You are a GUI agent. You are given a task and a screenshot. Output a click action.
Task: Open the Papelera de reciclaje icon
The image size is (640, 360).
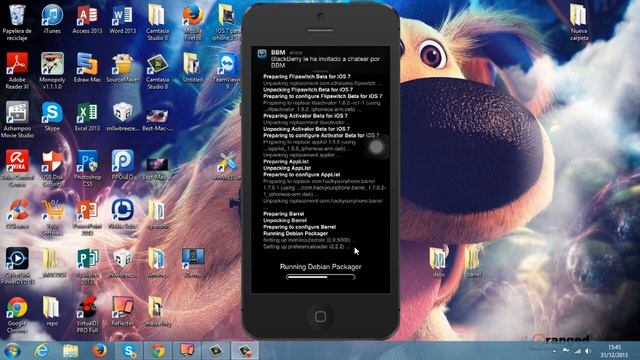[x=17, y=22]
